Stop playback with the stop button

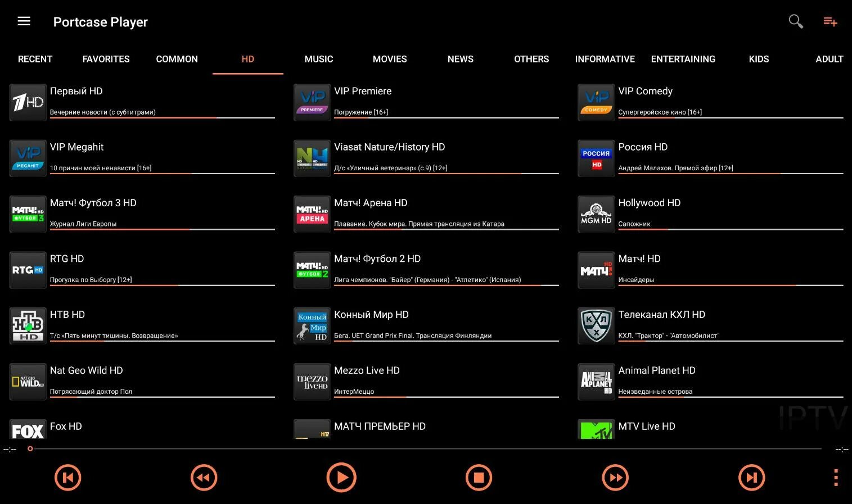point(479,478)
